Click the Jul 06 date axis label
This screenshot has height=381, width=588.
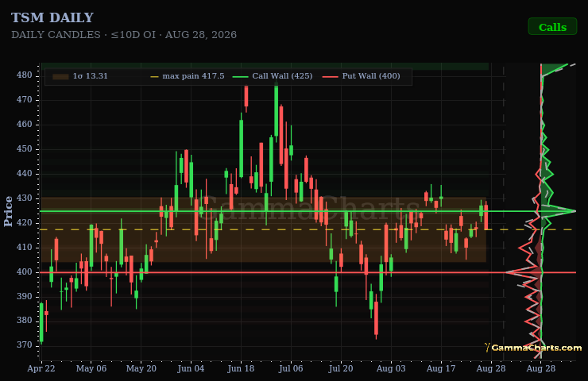(291, 368)
